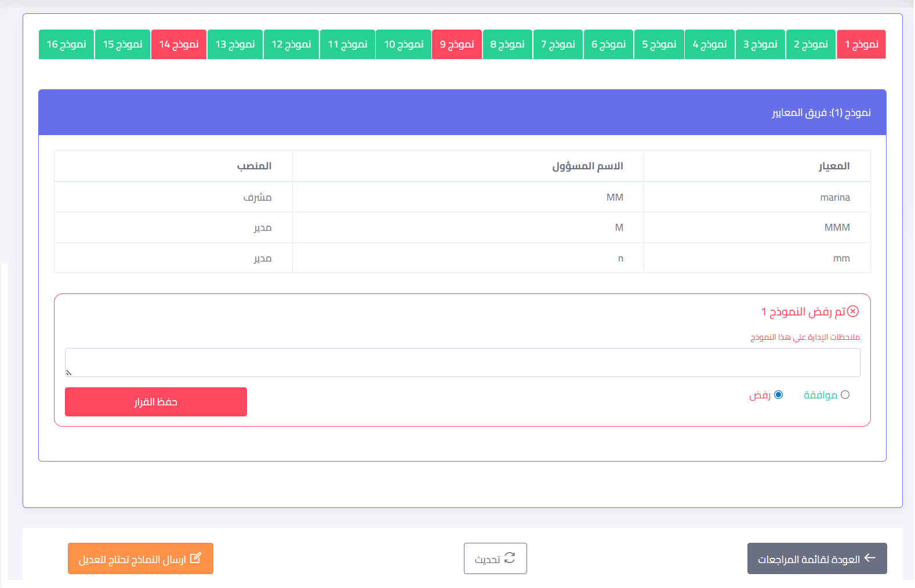Image resolution: width=915 pixels, height=588 pixels.
Task: Click the back arrow icon for review list
Action: pyautogui.click(x=870, y=558)
